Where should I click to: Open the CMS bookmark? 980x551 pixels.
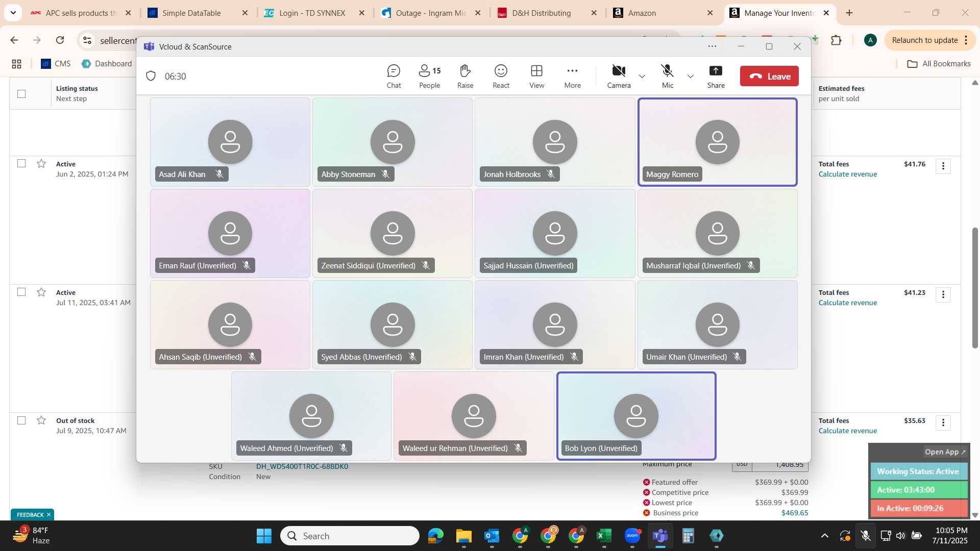[x=56, y=64]
